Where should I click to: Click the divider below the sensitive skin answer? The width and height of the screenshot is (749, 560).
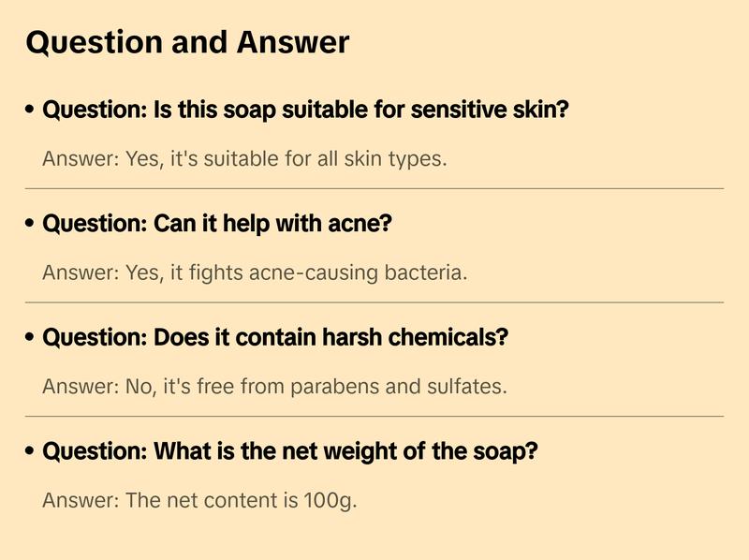click(374, 188)
